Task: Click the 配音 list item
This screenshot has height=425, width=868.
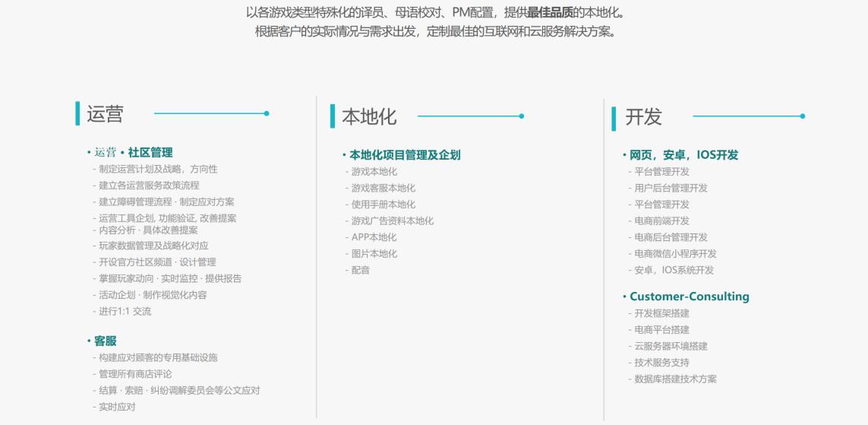Action: click(361, 270)
